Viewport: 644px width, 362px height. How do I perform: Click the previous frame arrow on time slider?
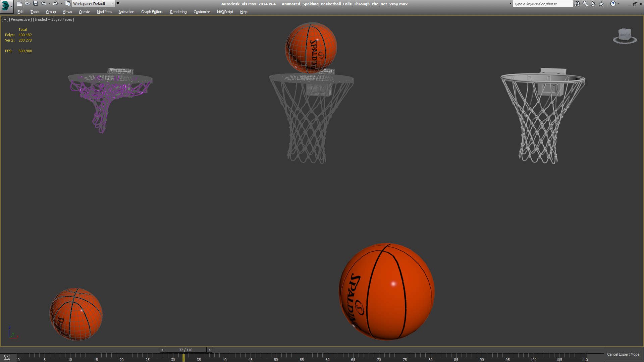pos(162,350)
